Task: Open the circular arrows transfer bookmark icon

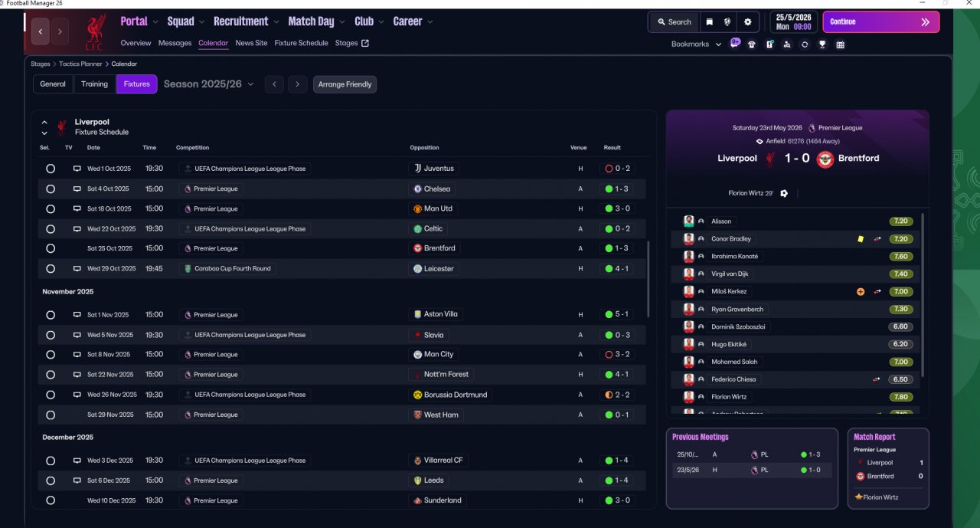Action: tap(805, 44)
